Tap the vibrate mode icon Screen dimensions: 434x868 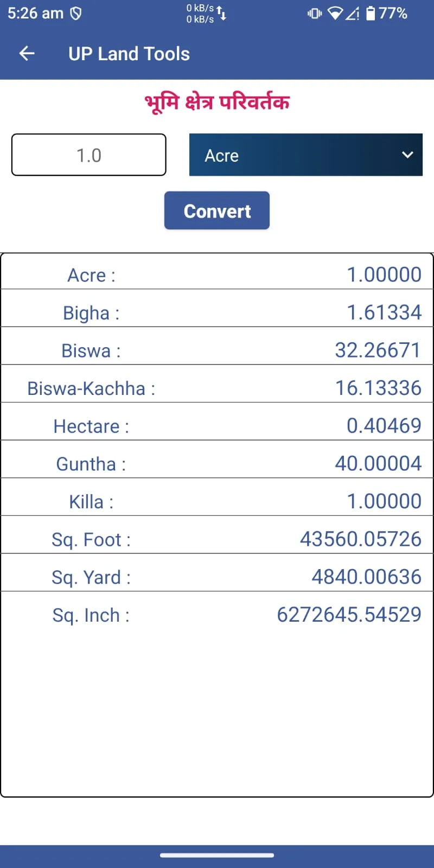[314, 13]
